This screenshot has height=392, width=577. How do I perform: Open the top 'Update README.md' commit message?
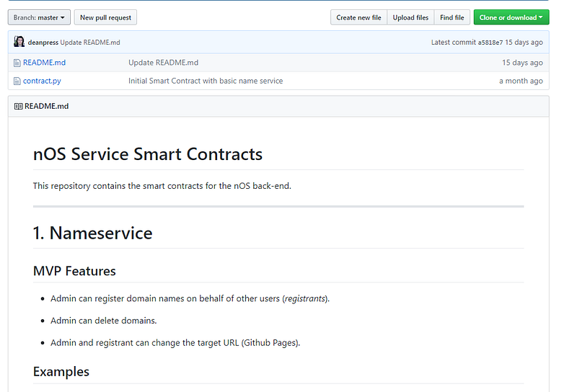pos(90,43)
